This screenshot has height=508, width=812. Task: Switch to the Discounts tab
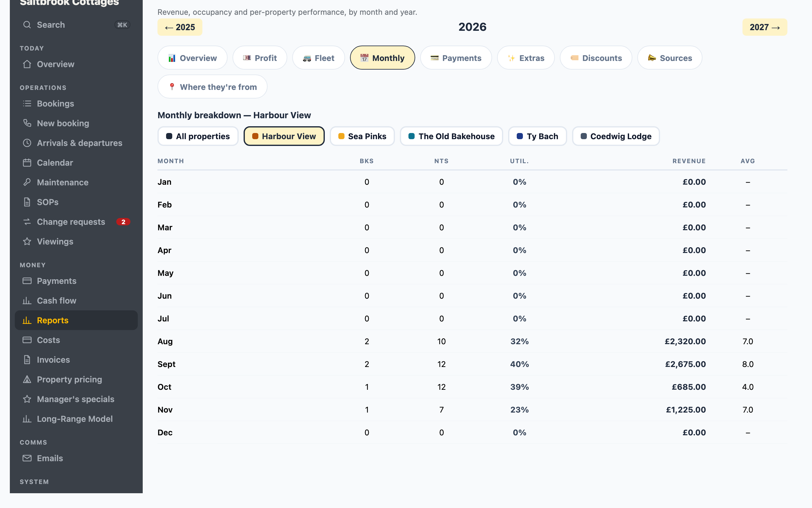596,58
